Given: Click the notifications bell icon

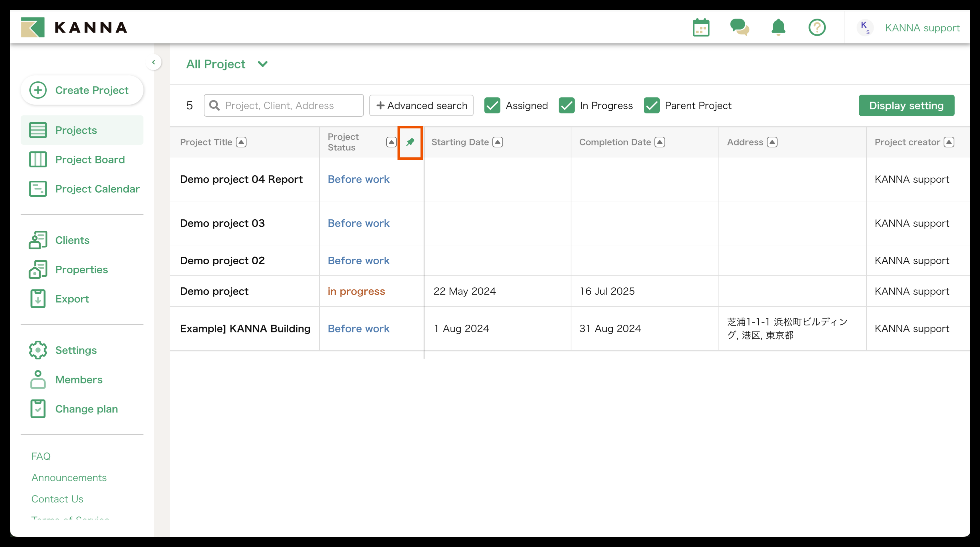Looking at the screenshot, I should pos(778,27).
